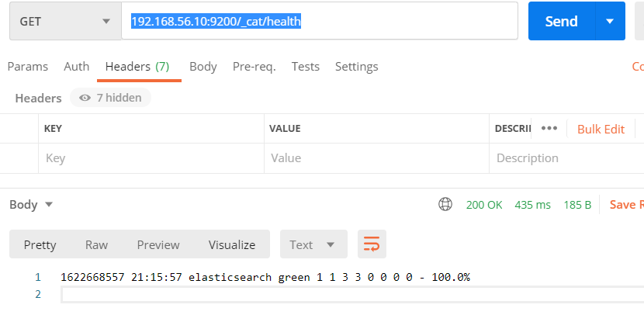Click Bulk Edit link
The image size is (644, 315).
(x=601, y=129)
